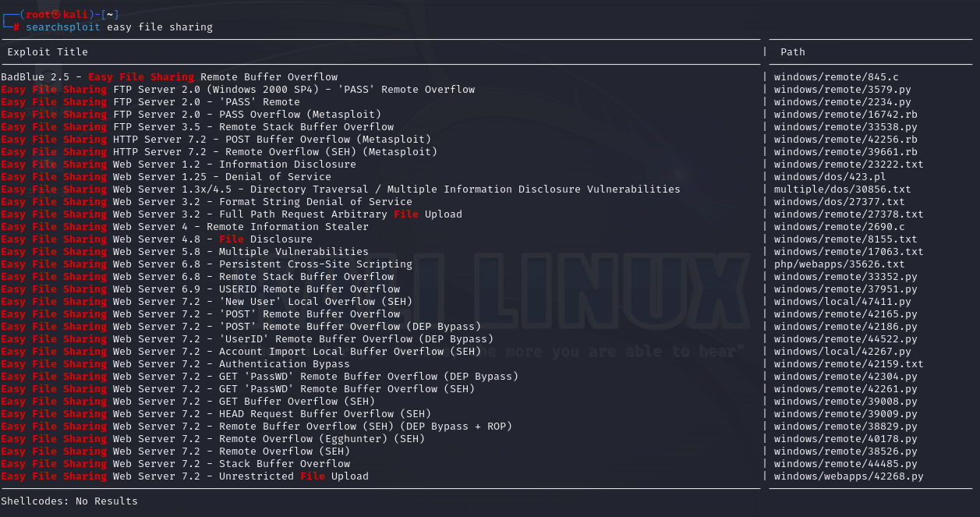Select path windows/remote/38526.py
Image resolution: width=980 pixels, height=517 pixels.
point(846,451)
